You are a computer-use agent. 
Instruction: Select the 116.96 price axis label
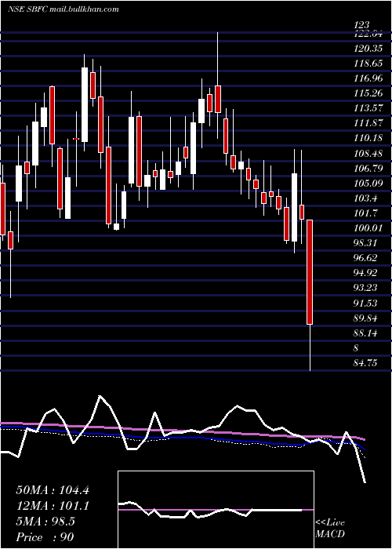click(368, 78)
